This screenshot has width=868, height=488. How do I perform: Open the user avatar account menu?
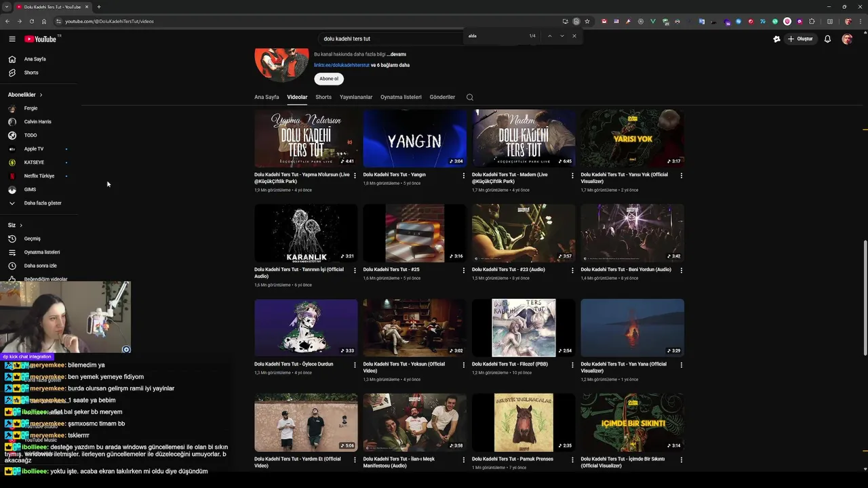[x=847, y=39]
